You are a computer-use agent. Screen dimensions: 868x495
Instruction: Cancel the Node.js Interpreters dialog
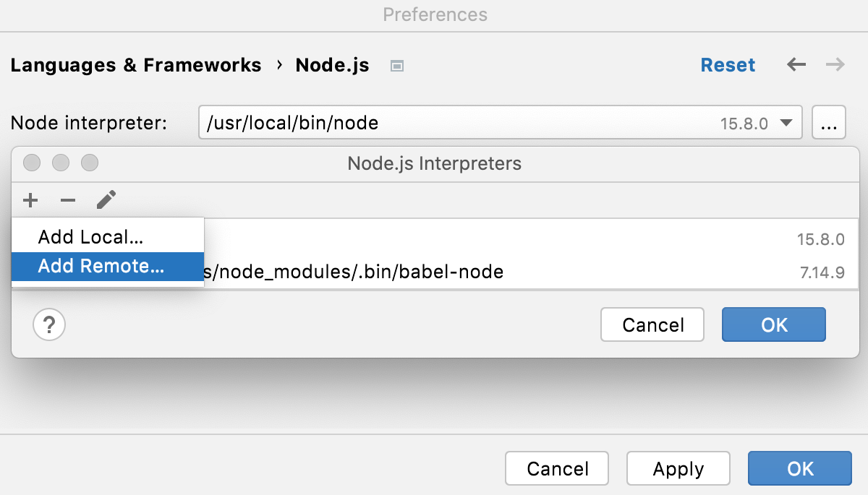coord(652,324)
